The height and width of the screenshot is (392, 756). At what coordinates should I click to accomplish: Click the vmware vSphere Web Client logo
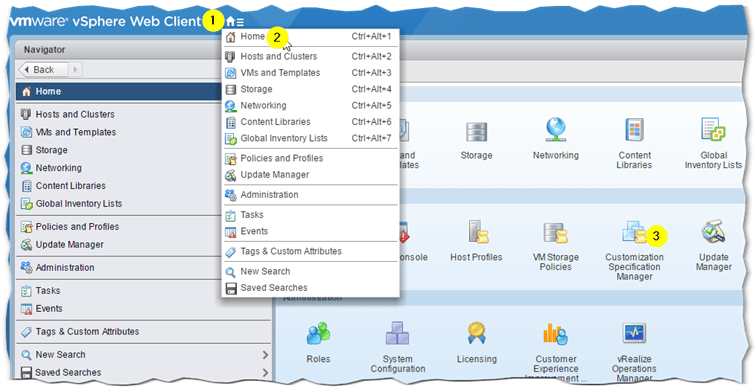point(105,21)
